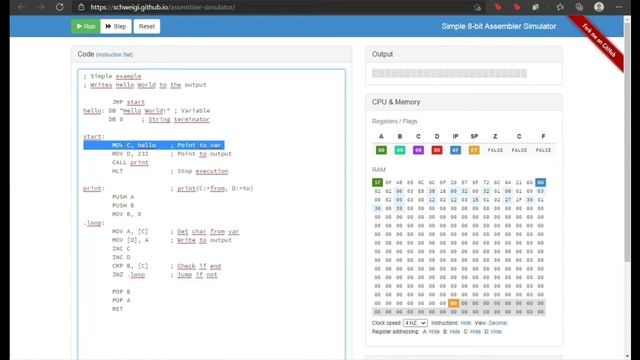Click the second red browser extension icon

point(517,7)
